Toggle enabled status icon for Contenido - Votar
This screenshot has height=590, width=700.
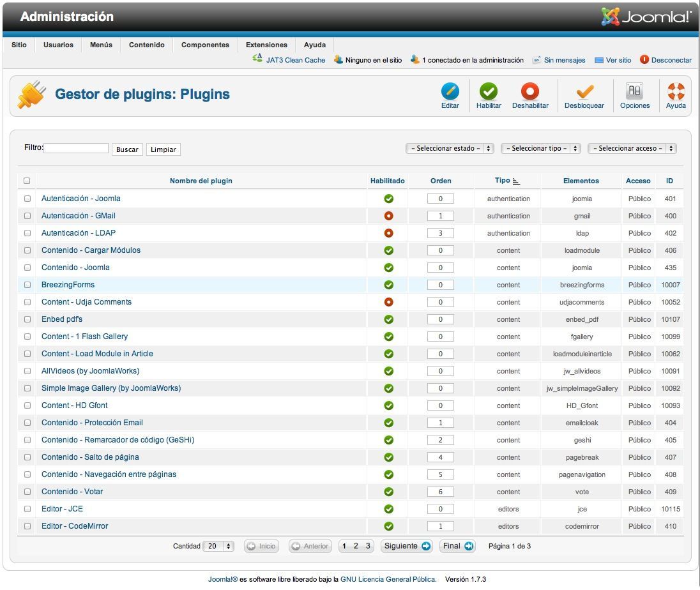(x=388, y=492)
